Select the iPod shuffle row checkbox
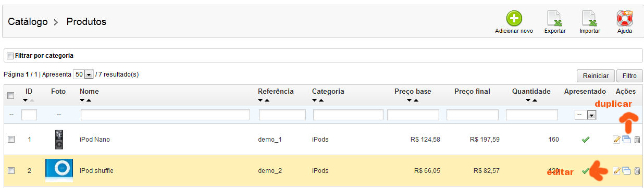644x188 pixels. [x=11, y=170]
